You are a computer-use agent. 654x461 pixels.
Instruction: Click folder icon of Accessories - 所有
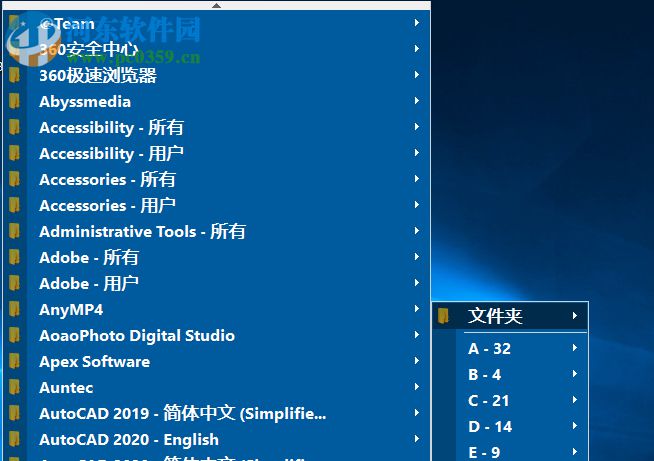(14, 179)
